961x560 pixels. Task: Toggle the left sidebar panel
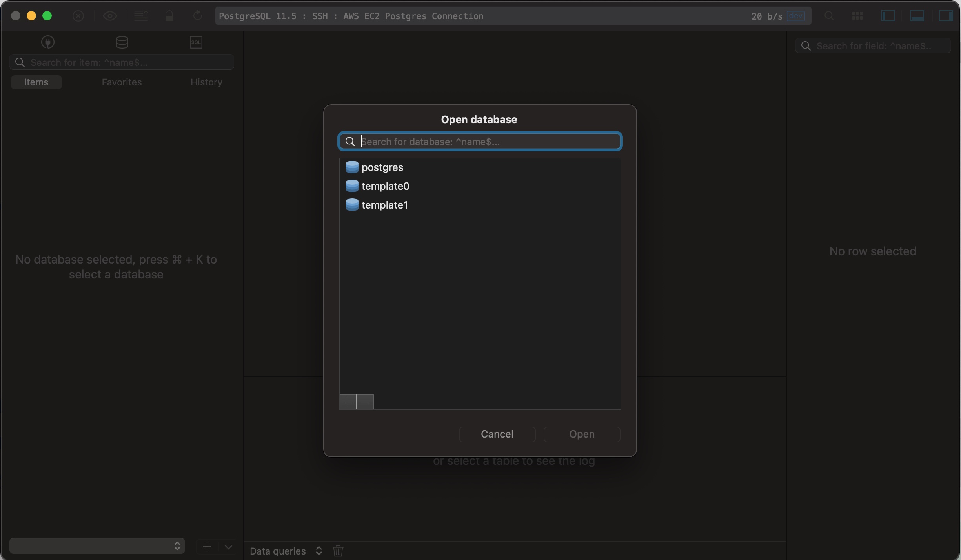click(888, 16)
